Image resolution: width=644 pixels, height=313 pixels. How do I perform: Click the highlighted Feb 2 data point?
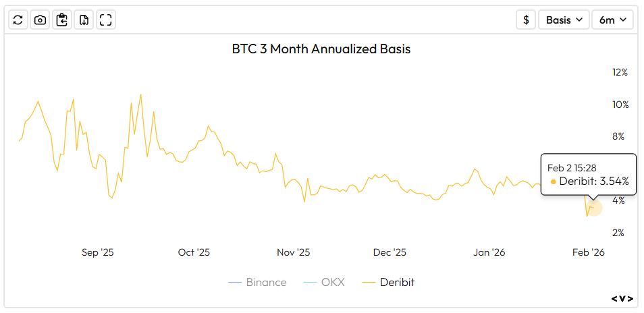(x=594, y=208)
